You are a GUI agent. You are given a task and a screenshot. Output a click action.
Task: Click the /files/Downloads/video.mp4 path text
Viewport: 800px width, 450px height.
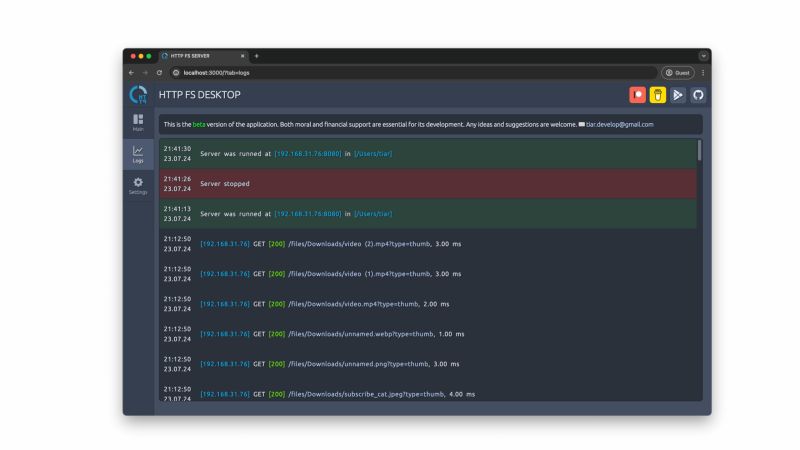click(x=353, y=304)
